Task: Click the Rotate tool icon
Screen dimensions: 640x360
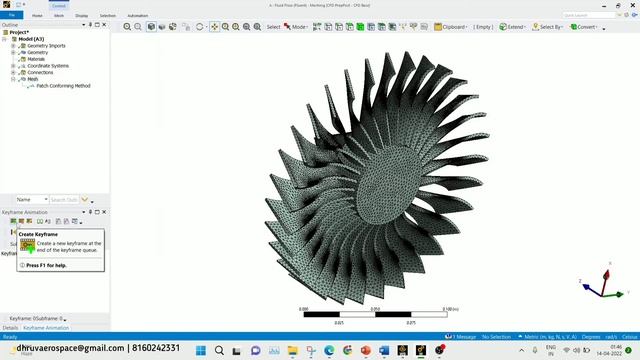Action: click(x=200, y=27)
